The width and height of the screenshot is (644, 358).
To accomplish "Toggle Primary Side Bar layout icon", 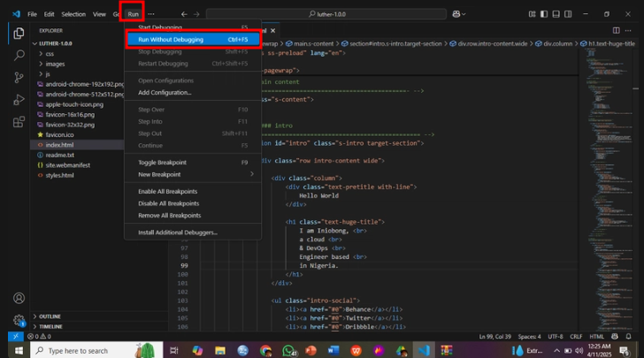I will point(544,14).
